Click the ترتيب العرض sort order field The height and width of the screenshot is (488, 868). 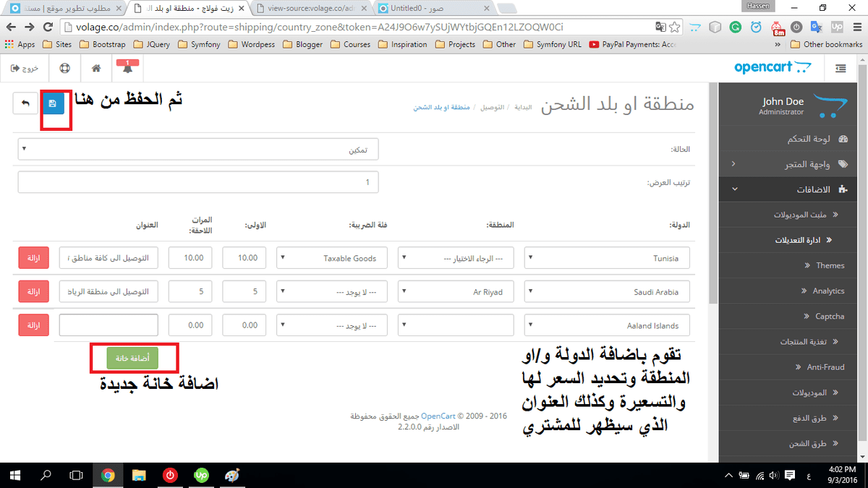(x=197, y=183)
